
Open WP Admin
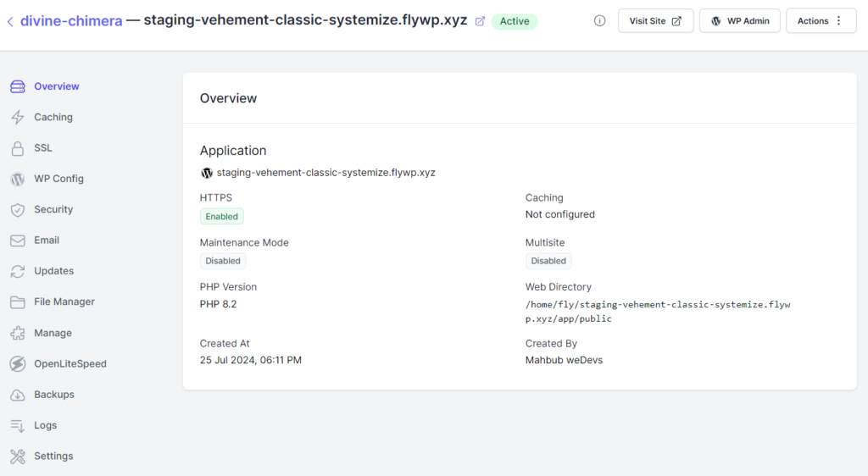coord(739,21)
